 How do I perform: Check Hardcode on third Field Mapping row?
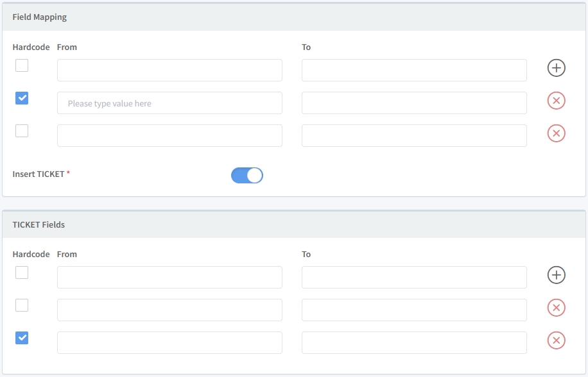tap(22, 130)
